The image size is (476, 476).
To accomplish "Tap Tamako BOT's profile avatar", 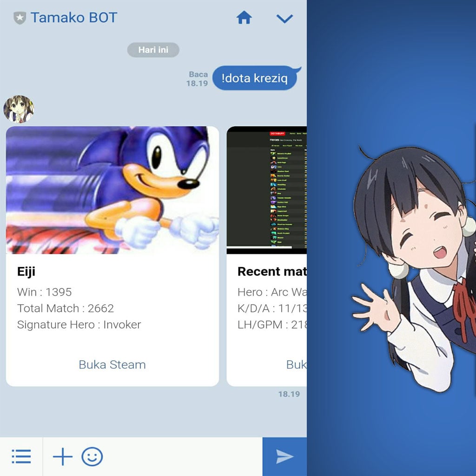I will (18, 108).
